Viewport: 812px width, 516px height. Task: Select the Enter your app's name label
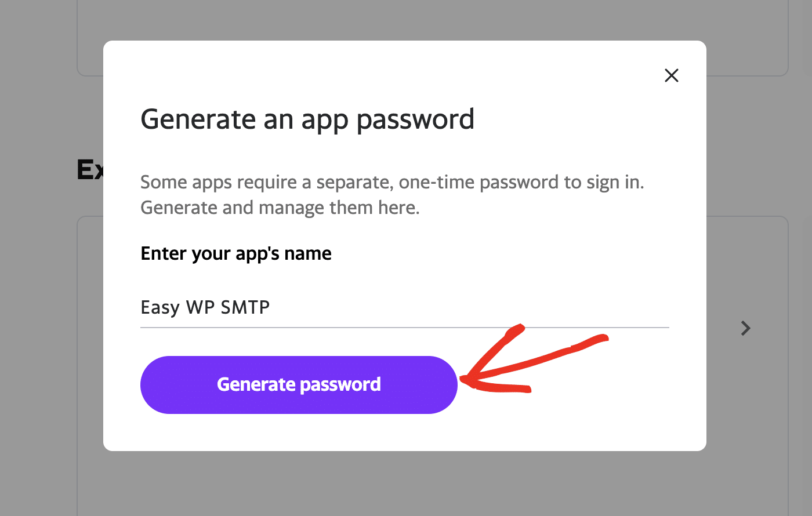tap(235, 253)
